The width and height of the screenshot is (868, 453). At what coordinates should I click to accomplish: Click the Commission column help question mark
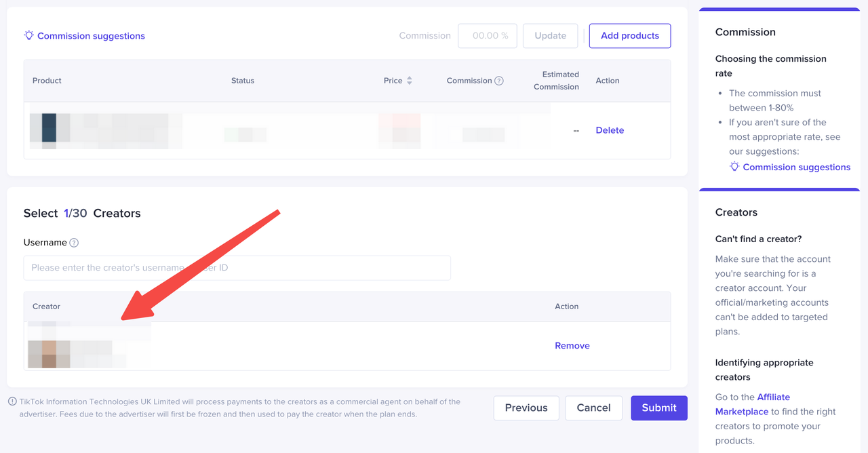point(499,81)
